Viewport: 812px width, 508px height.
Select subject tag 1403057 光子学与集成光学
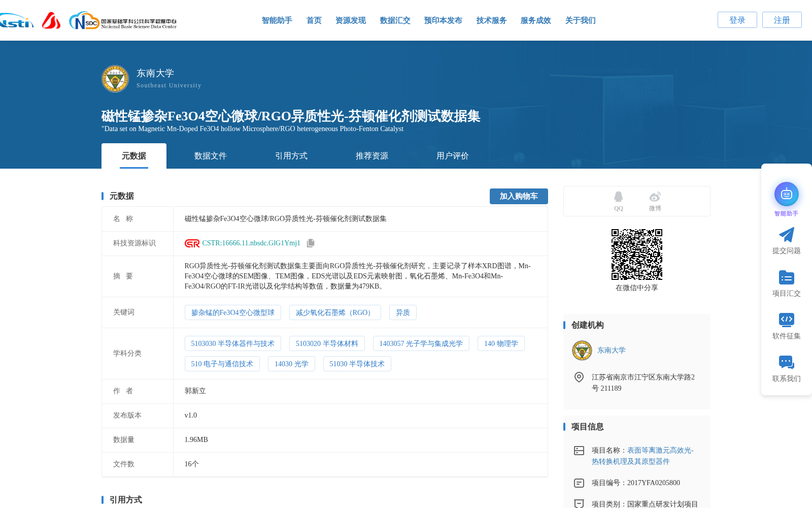click(x=421, y=343)
